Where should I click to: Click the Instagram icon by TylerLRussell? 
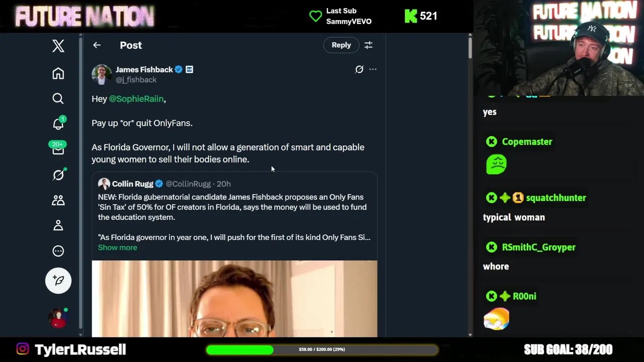click(x=23, y=349)
